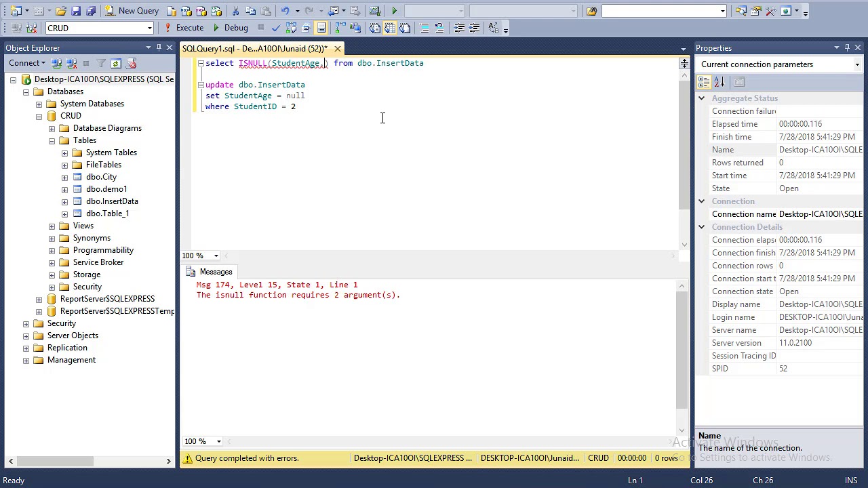Switch to the Messages results tab
Image resolution: width=868 pixels, height=488 pixels.
pyautogui.click(x=210, y=272)
